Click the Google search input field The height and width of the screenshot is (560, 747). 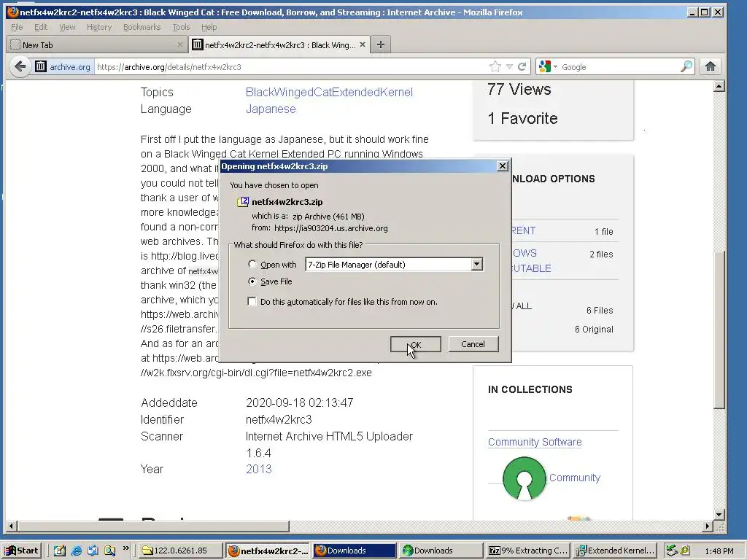coord(619,67)
